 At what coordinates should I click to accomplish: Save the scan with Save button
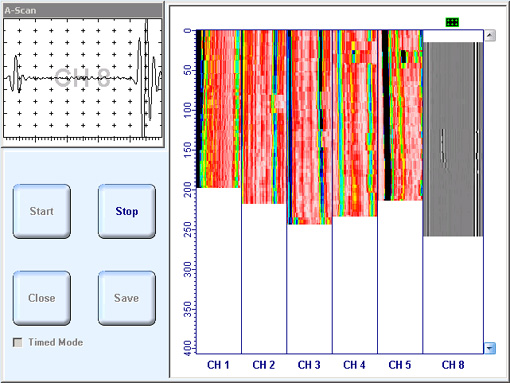(127, 298)
